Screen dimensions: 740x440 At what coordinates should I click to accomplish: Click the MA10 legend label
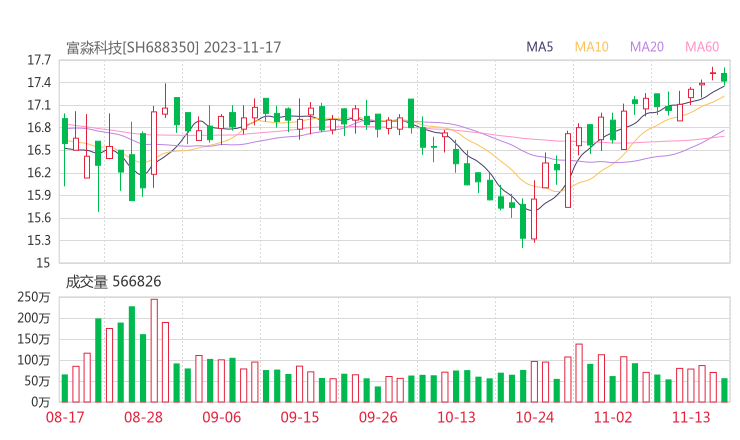(591, 47)
